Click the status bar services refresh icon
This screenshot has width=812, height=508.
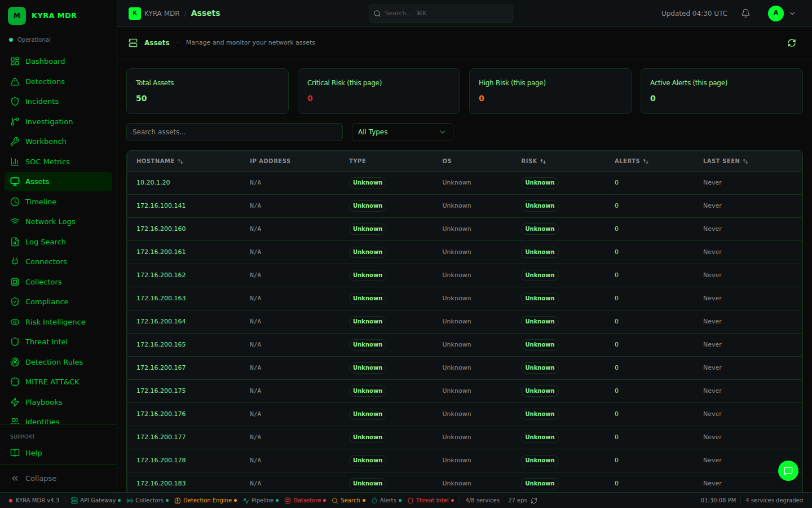[x=534, y=501]
